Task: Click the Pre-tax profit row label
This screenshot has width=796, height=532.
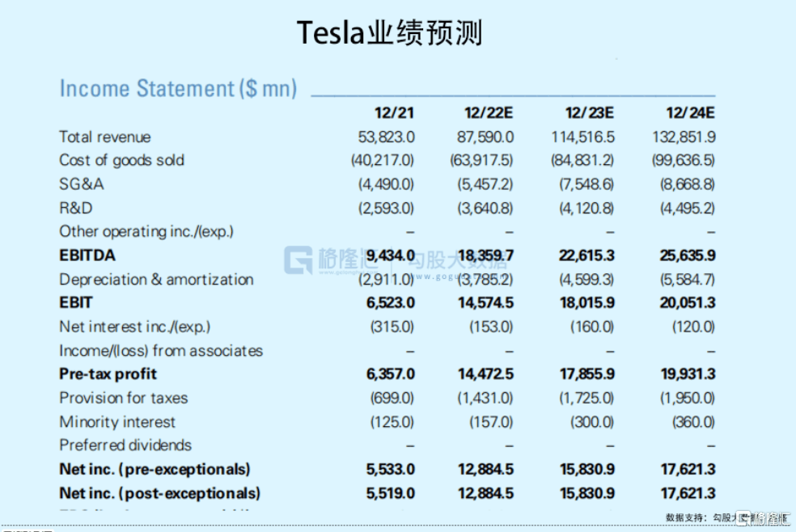Action: coord(108,374)
